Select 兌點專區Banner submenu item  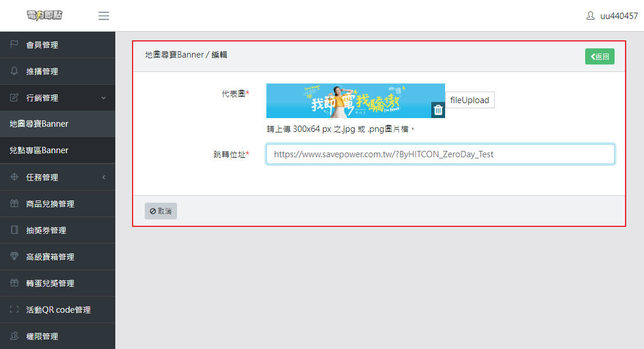[x=58, y=150]
